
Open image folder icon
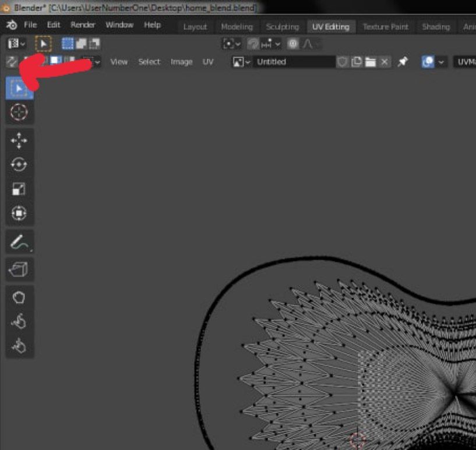(x=371, y=62)
